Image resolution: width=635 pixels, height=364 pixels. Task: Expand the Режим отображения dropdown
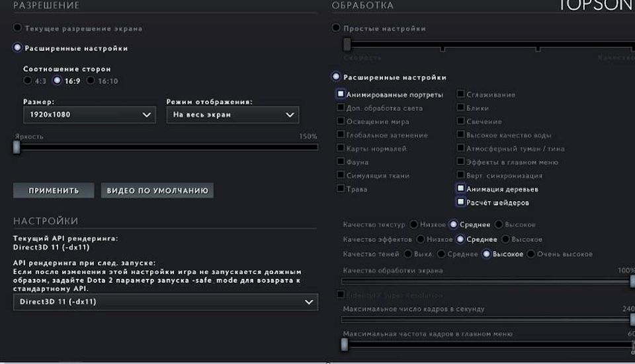[232, 115]
